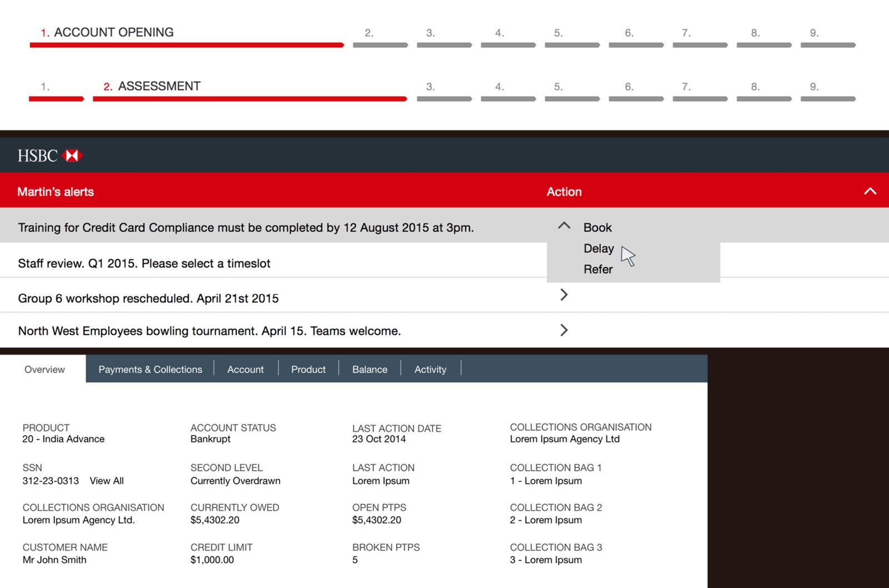Select the Group 6 workshop rescheduled alert
The width and height of the screenshot is (889, 588).
click(148, 298)
